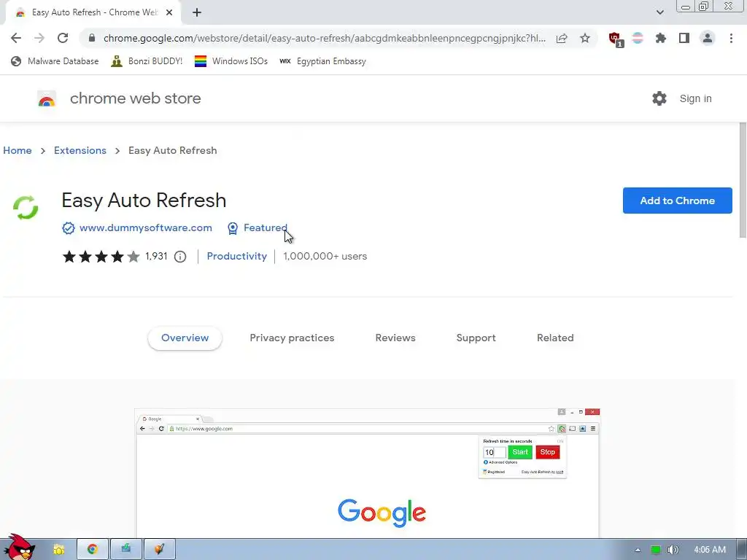Screen dimensions: 747x560
Task: Click the lock icon in address bar
Action: pos(92,38)
